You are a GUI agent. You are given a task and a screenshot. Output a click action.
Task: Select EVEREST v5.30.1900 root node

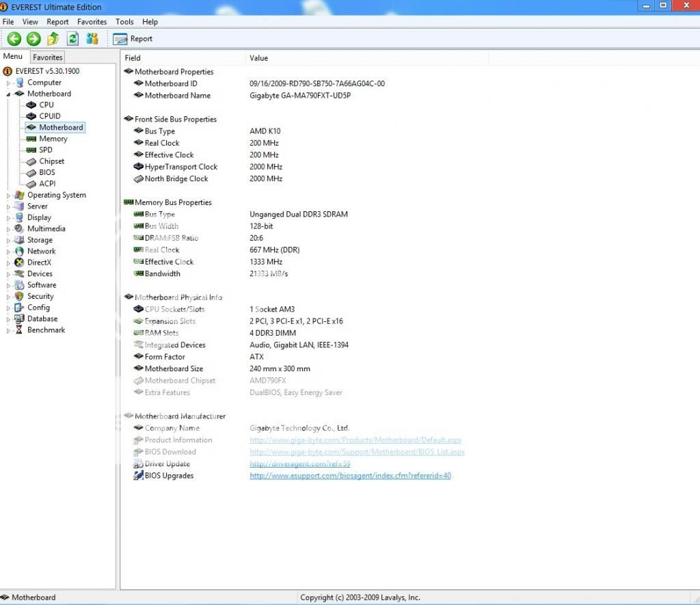tap(47, 71)
